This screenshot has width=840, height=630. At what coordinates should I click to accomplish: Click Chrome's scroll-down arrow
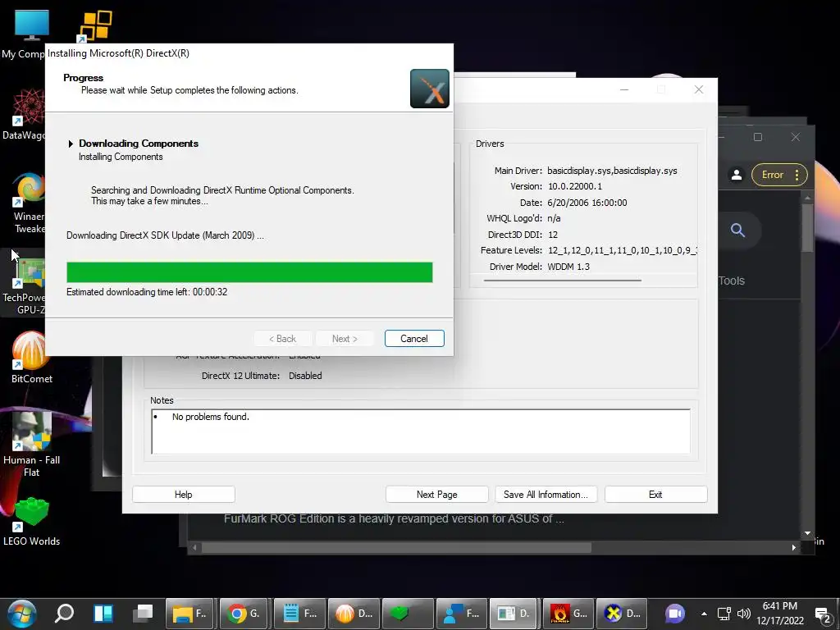point(807,533)
